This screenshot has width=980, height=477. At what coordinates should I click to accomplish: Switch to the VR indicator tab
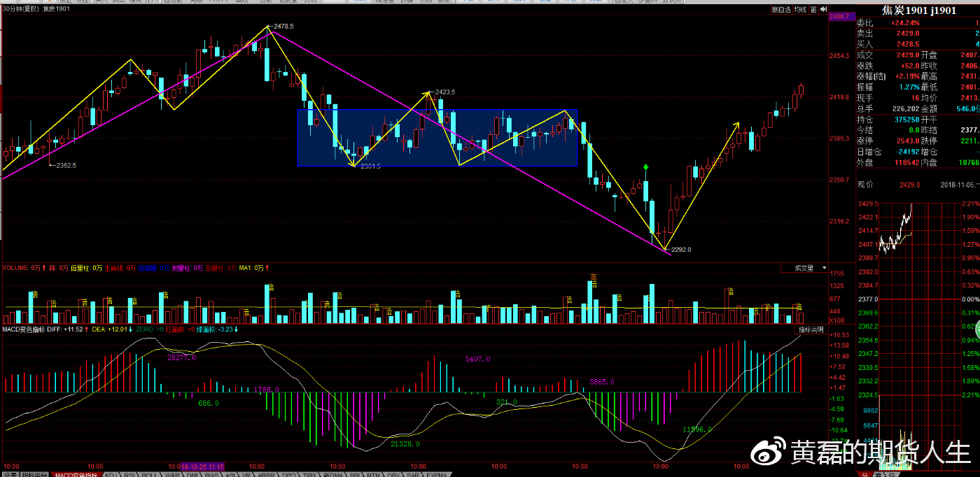pyautogui.click(x=246, y=475)
